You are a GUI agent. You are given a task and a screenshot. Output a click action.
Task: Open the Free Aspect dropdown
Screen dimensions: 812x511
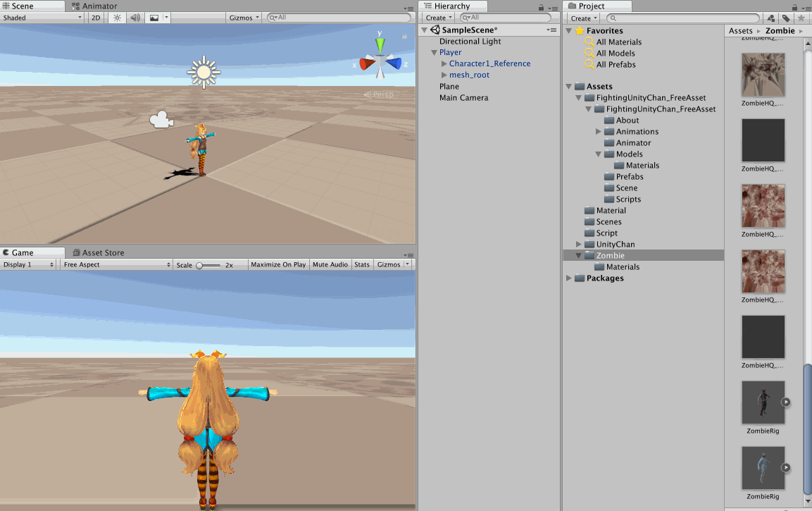point(115,264)
